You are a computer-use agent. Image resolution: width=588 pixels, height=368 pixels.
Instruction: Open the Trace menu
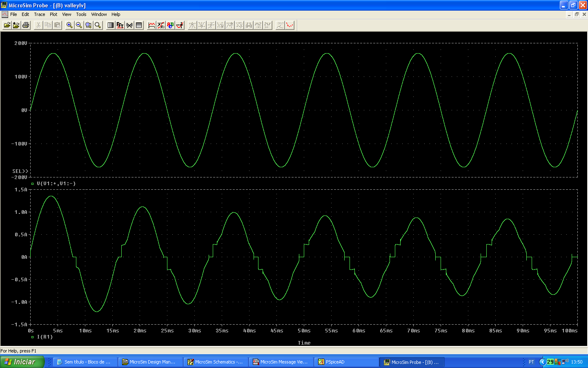pos(40,14)
